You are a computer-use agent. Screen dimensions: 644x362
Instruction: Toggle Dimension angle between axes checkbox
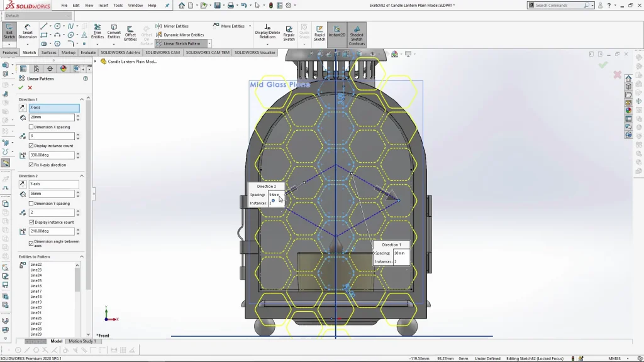click(31, 242)
